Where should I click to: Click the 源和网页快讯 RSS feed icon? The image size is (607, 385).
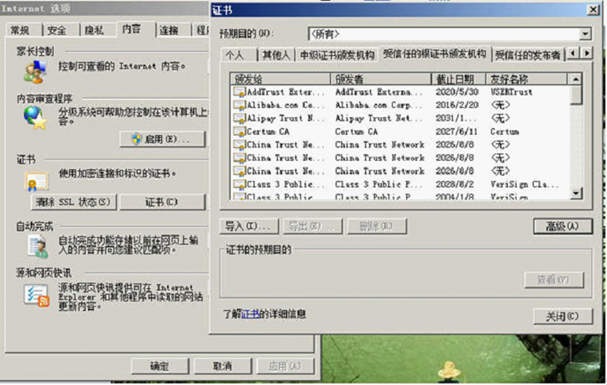coord(36,296)
